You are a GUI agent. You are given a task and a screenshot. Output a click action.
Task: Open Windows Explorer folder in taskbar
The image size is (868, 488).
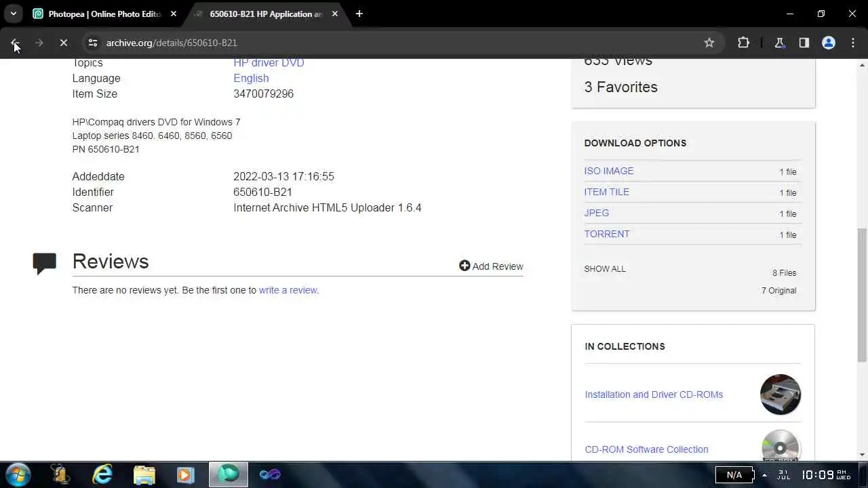tap(144, 474)
